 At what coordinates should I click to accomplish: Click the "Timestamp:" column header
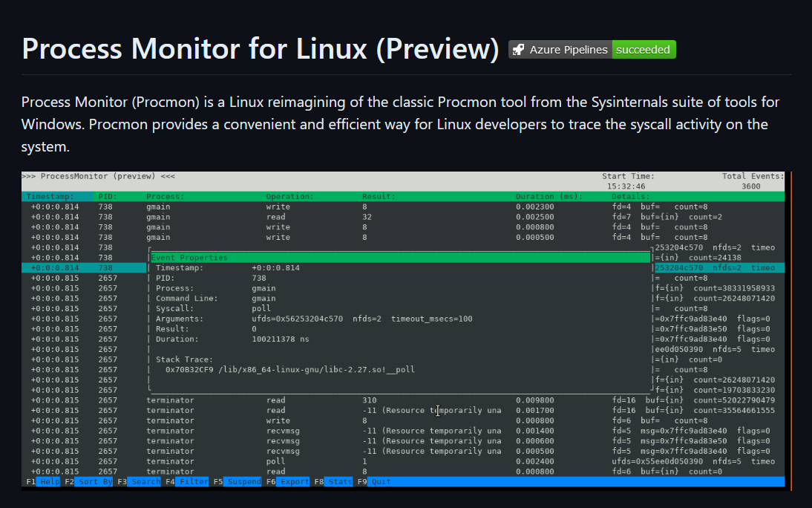(x=50, y=197)
